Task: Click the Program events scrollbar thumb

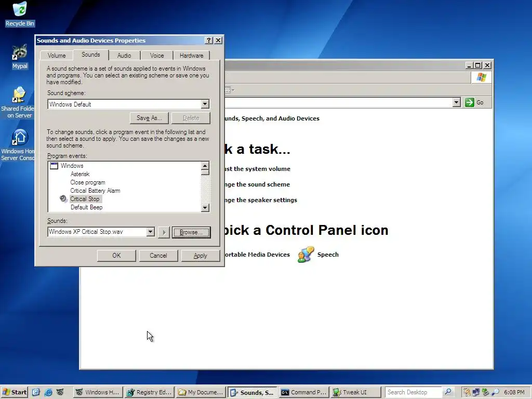Action: click(x=205, y=172)
